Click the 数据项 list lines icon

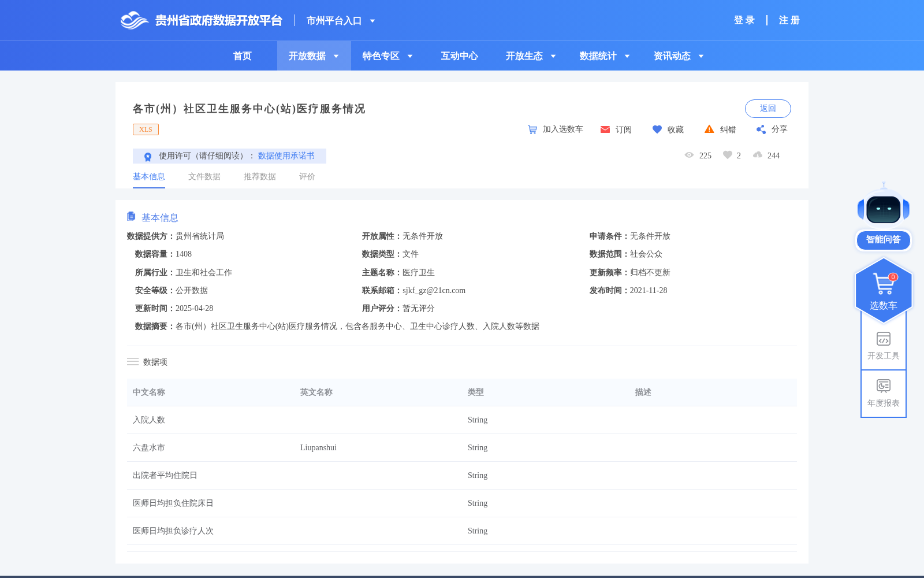click(133, 362)
